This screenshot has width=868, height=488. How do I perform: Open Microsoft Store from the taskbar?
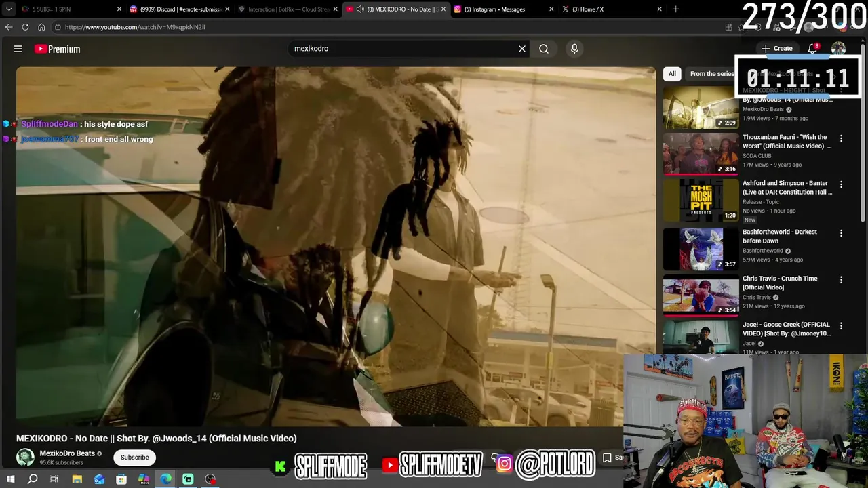[121, 479]
